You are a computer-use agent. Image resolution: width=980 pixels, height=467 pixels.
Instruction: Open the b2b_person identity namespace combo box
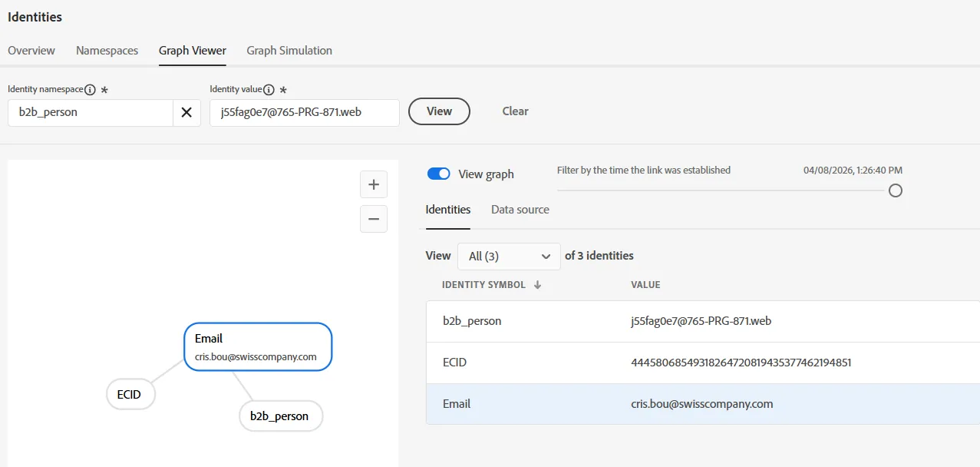tap(91, 112)
